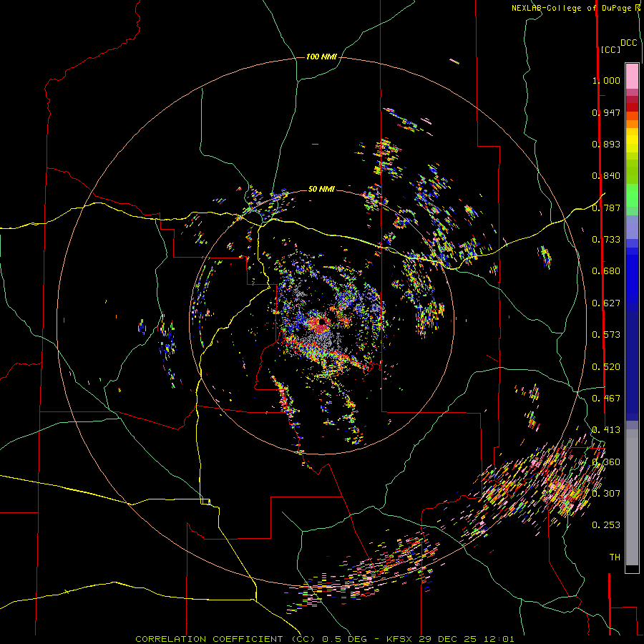Click the 0.893 scale value

[x=606, y=144]
